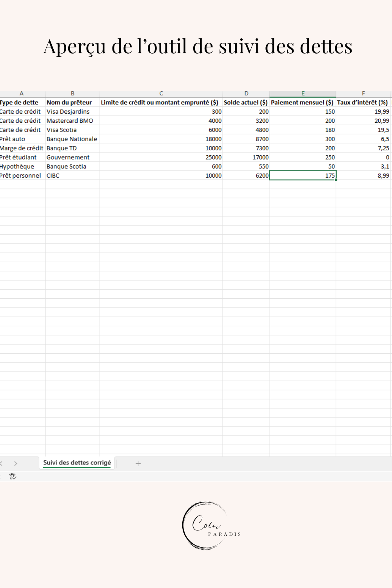This screenshot has width=392, height=588.
Task: Click the accessibility checker status icon
Action: pos(13,476)
